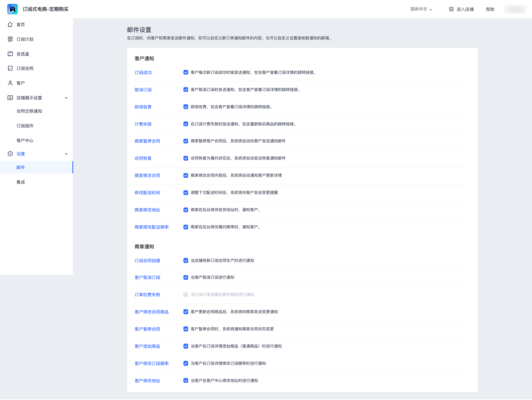Click the store icon beside 进入店铺
Viewport: 532px width, 400px height.
(451, 9)
